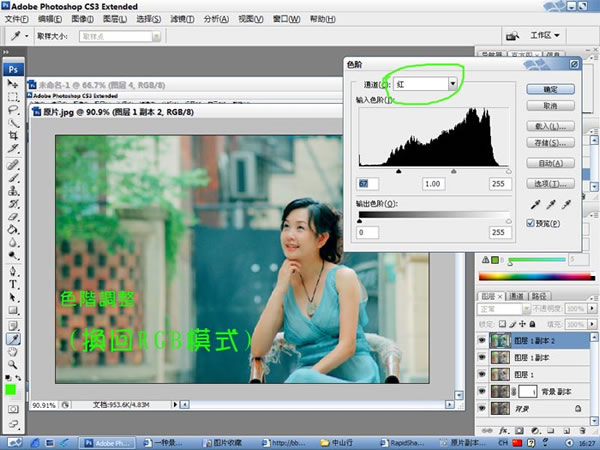
Task: Toggle the 预览 (Preview) checkbox
Action: [x=532, y=224]
